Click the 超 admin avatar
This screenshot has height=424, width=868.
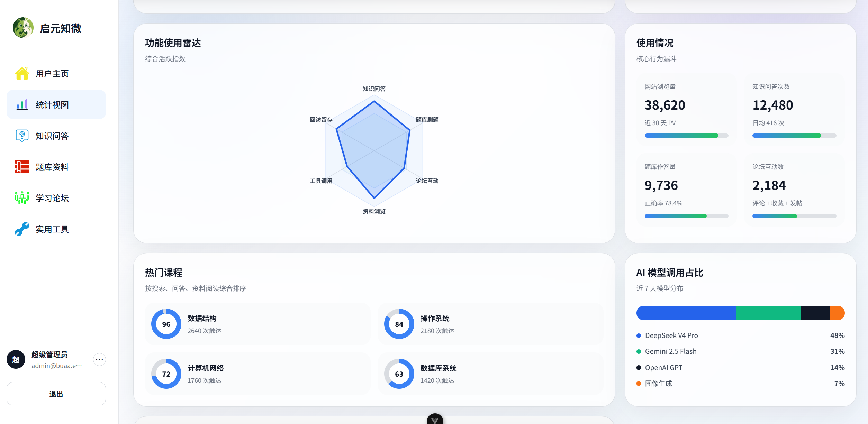[16, 359]
